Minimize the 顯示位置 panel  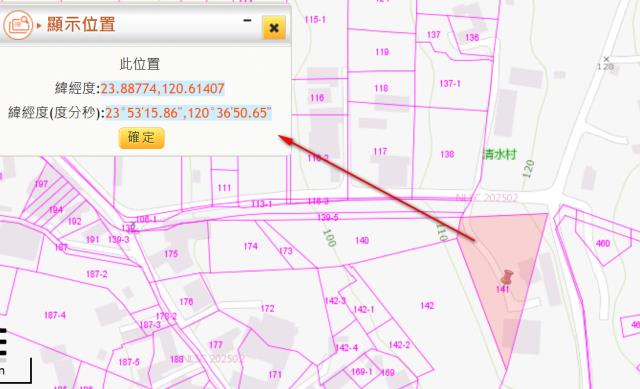click(x=247, y=20)
